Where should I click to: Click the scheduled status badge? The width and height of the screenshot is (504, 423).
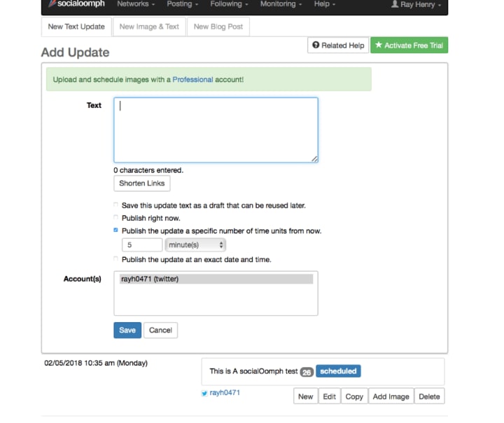(x=338, y=371)
